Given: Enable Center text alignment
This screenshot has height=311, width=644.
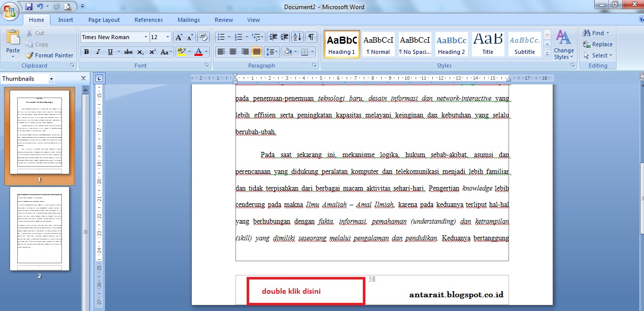Looking at the screenshot, I should point(232,51).
